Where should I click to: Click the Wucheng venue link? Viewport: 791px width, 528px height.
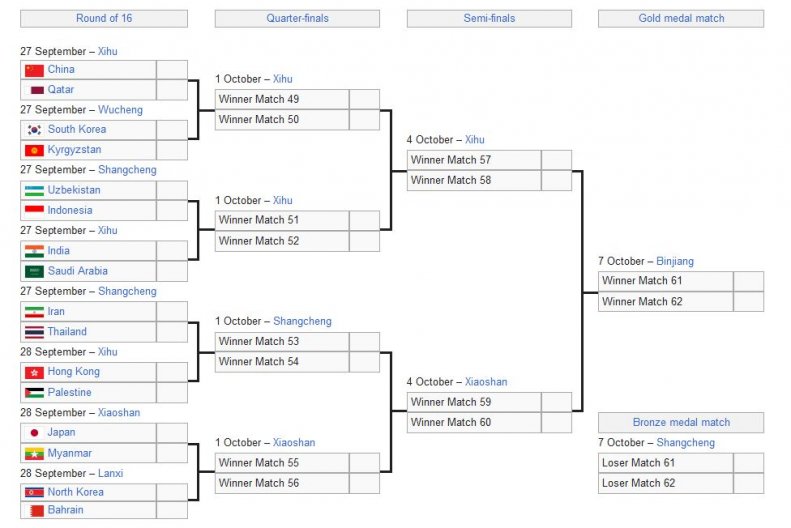click(x=120, y=109)
